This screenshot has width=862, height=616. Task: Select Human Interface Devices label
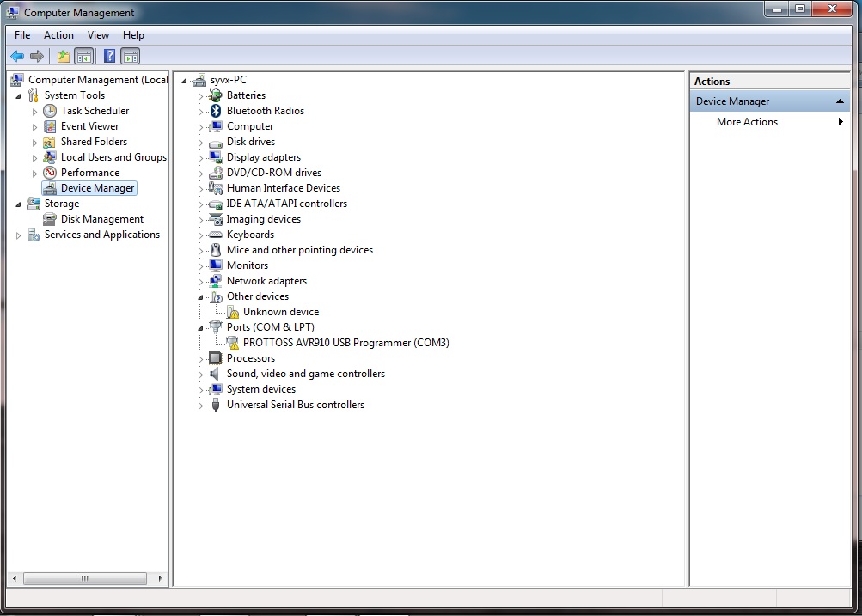point(284,188)
